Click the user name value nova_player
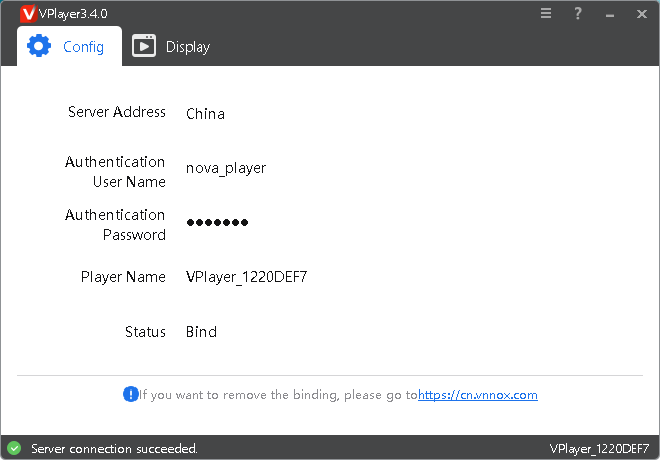 (226, 168)
